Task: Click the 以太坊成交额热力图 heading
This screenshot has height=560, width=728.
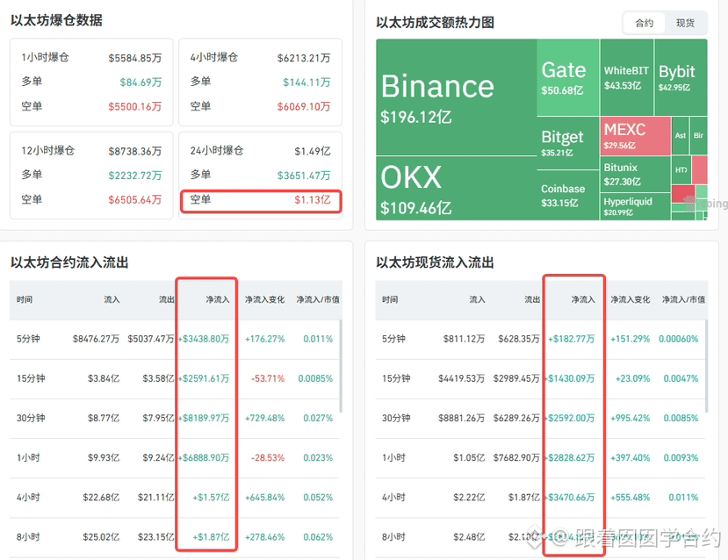Action: pyautogui.click(x=435, y=23)
